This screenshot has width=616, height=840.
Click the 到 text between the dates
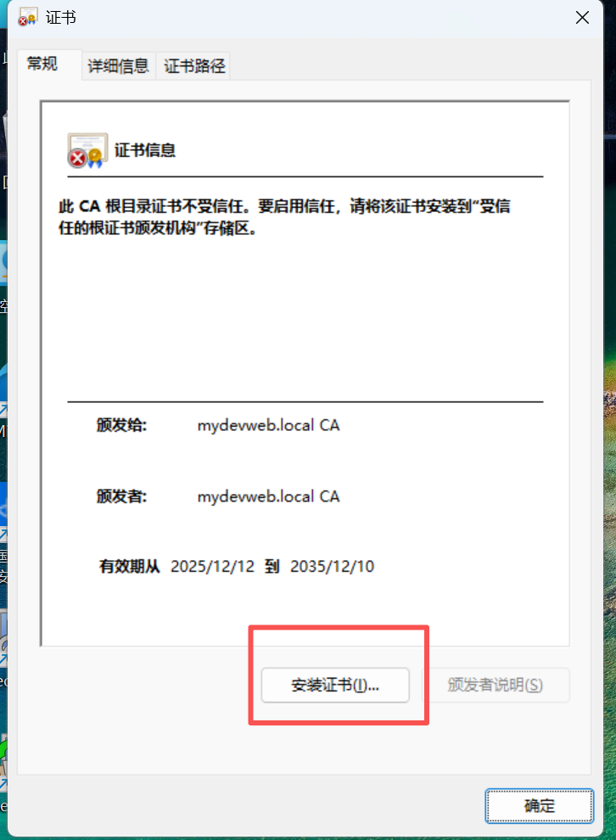272,566
